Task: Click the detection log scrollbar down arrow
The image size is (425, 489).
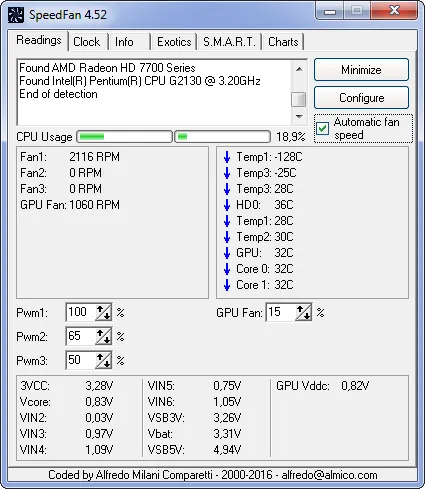Action: [x=299, y=117]
